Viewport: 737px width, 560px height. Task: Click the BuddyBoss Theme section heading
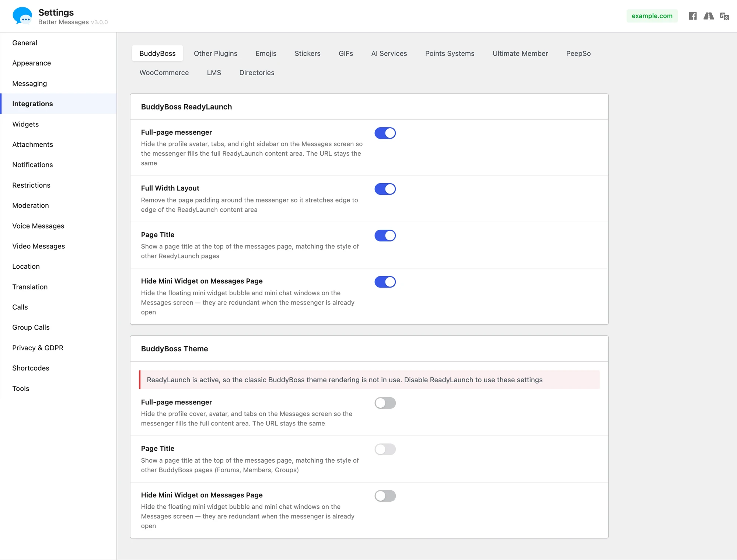174,349
